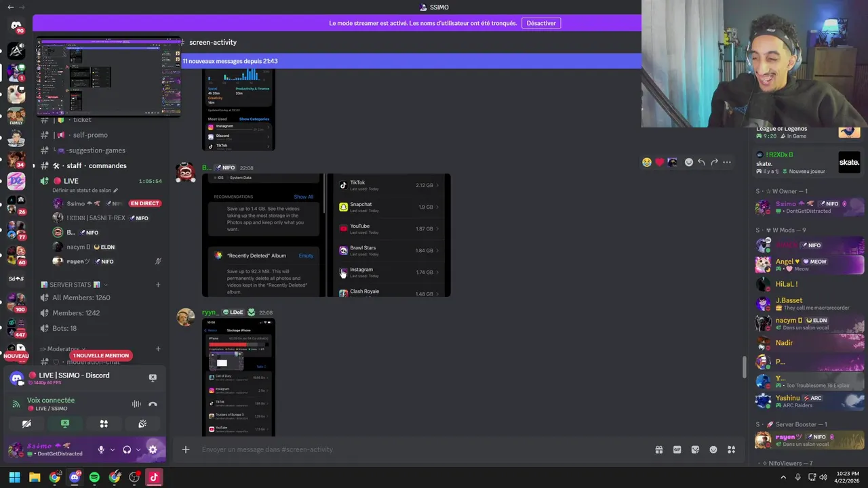Open the GIF picker
Image resolution: width=868 pixels, height=488 pixels.
tap(677, 449)
